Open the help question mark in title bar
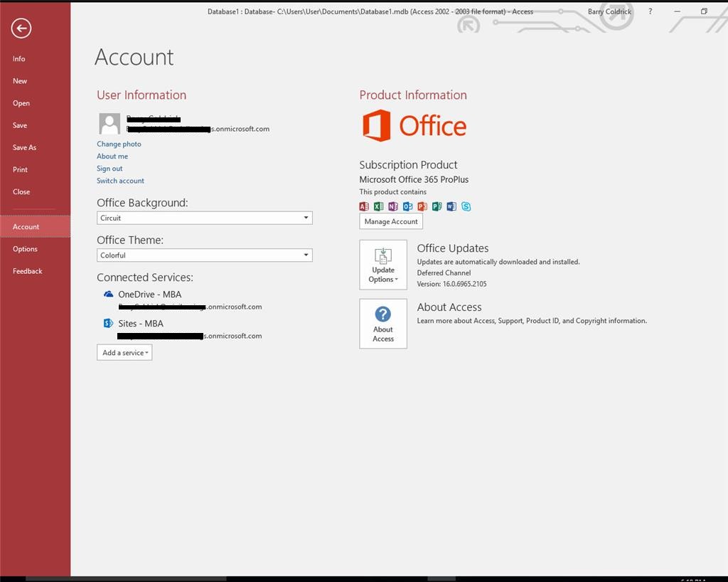728x582 pixels. (650, 11)
